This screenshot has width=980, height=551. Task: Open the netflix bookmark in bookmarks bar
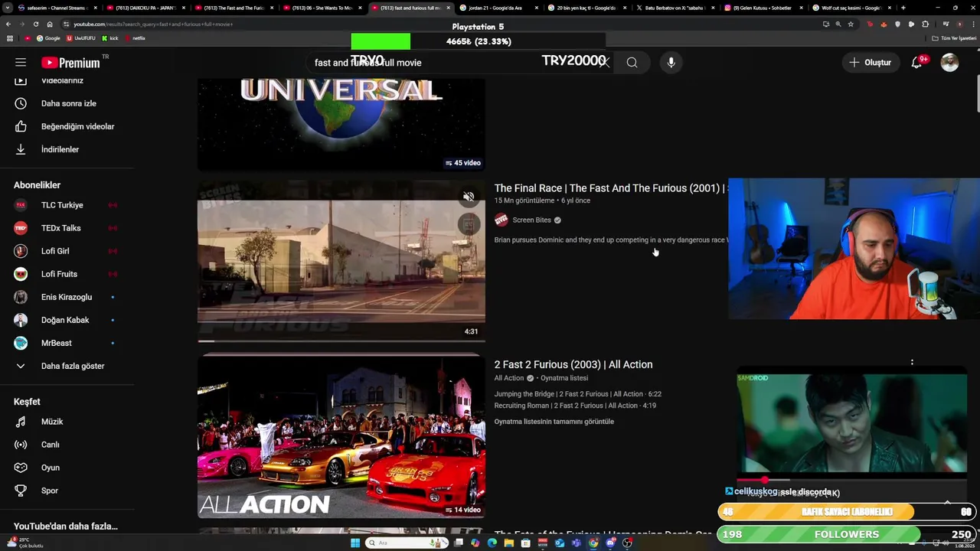click(135, 38)
